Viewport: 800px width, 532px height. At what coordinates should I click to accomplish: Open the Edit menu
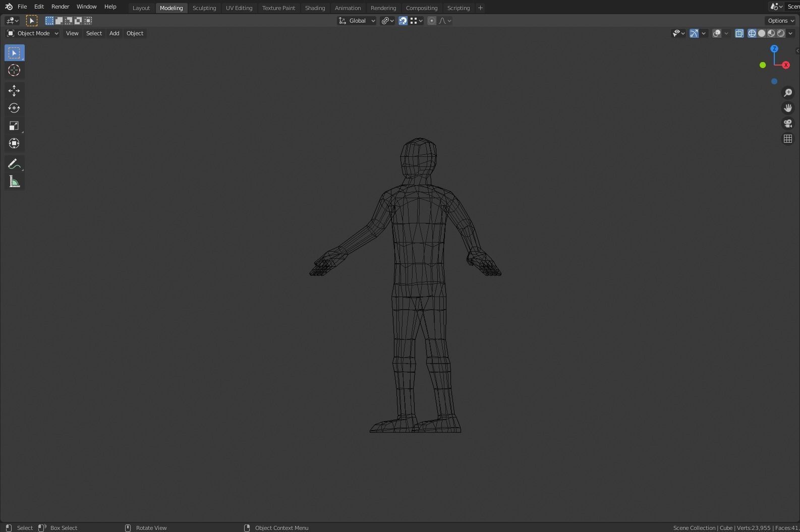coord(39,7)
